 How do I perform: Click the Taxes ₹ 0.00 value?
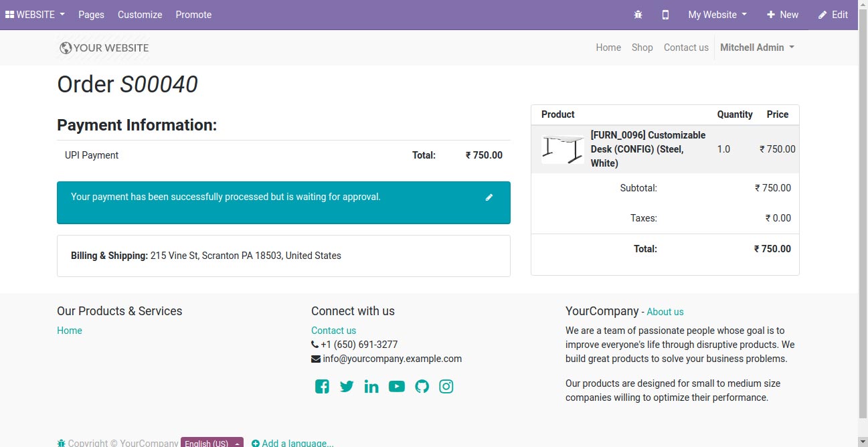point(778,218)
